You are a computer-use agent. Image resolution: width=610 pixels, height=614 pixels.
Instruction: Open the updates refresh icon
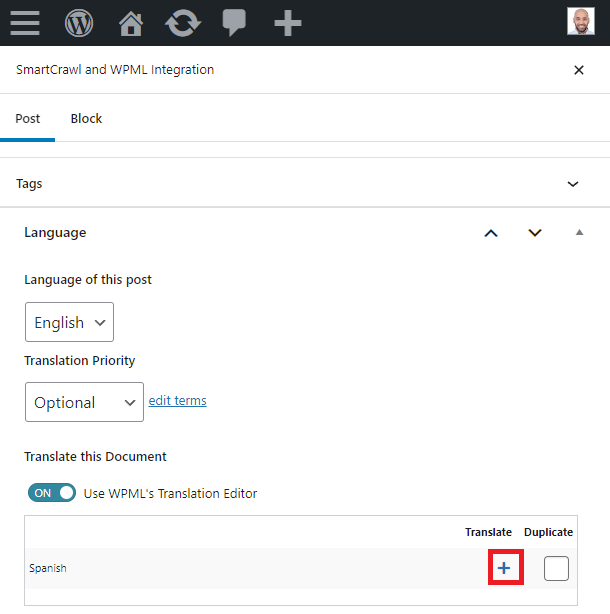point(183,23)
